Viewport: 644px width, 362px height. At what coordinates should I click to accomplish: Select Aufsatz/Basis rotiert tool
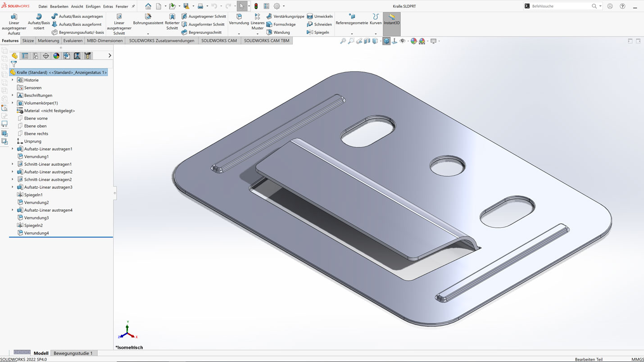pyautogui.click(x=39, y=22)
